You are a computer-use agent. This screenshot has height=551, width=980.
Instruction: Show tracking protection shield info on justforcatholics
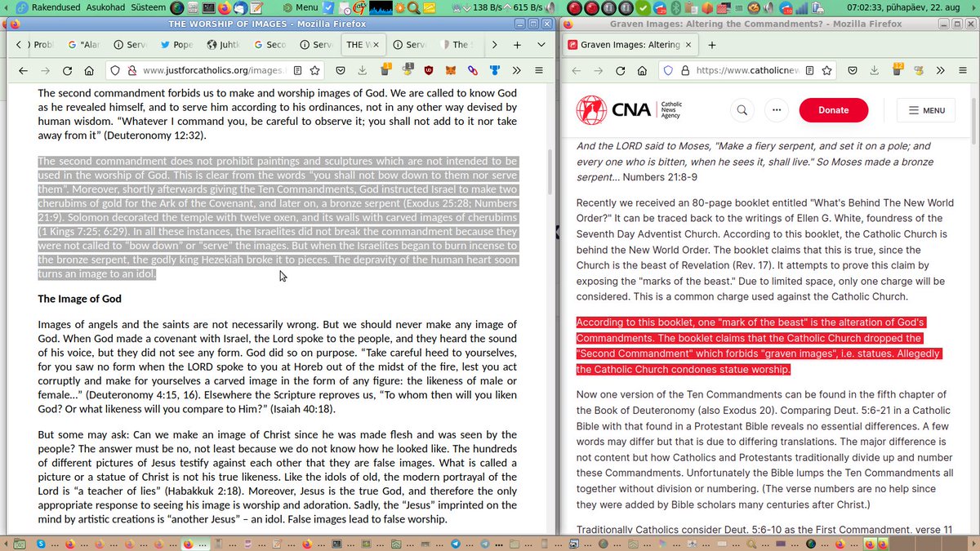114,70
